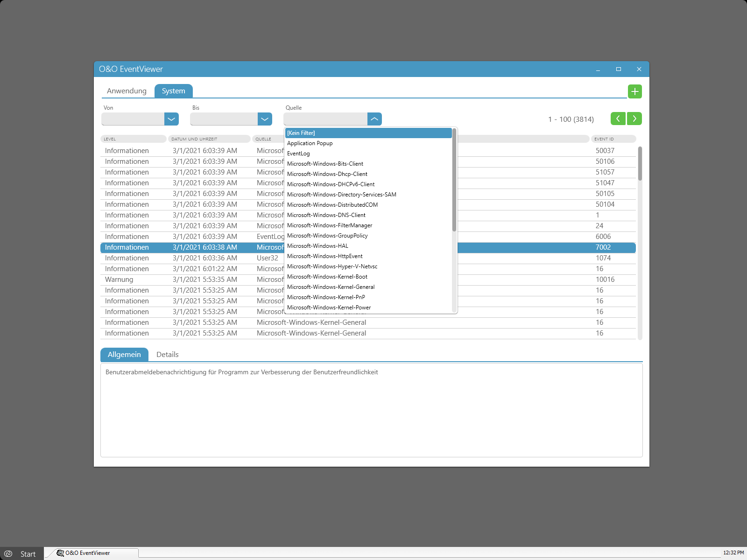This screenshot has width=747, height=560.
Task: Click the 1 - 100 (3814) page counter
Action: [571, 119]
